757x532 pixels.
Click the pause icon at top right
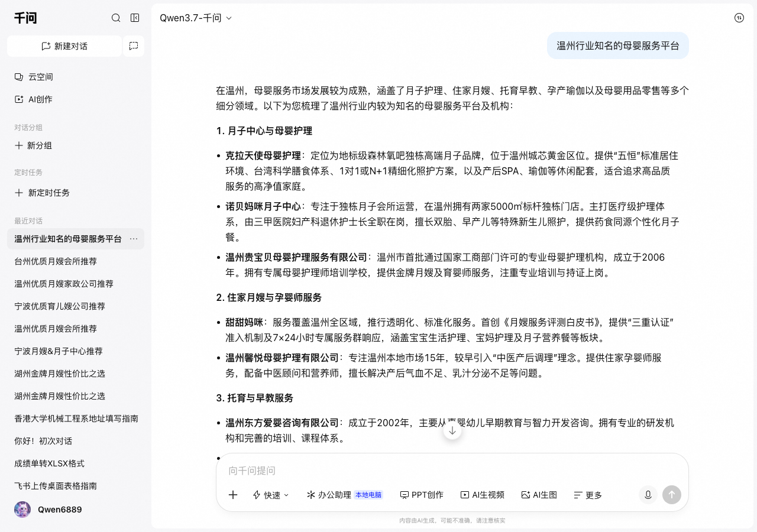point(739,18)
